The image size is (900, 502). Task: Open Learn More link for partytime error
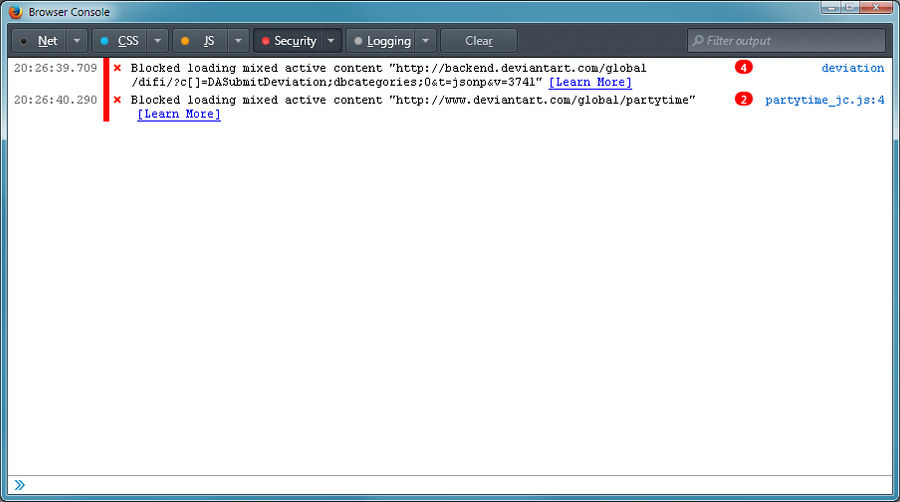179,114
